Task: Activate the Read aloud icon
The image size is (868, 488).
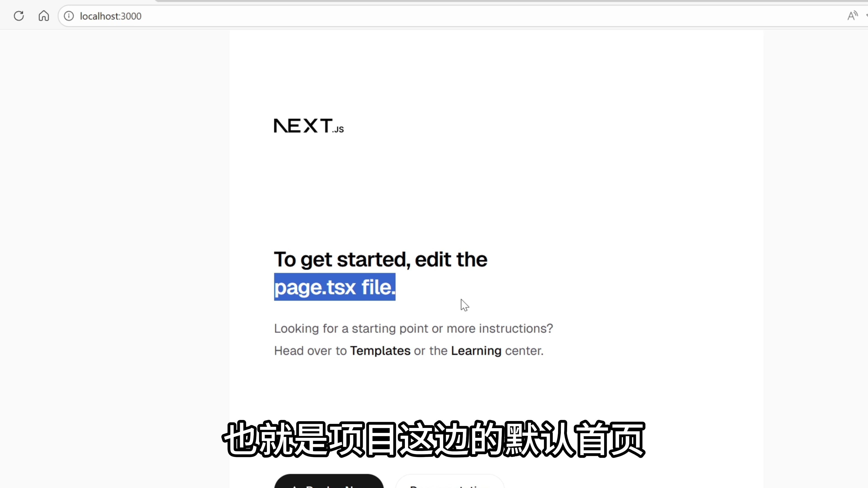Action: tap(852, 16)
